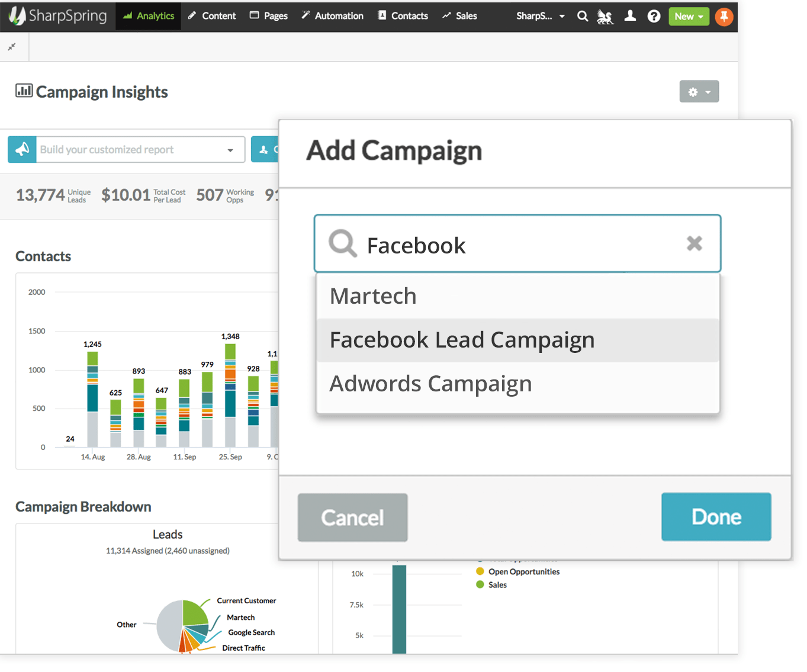Select Martech from the campaign list
807x672 pixels.
pos(518,296)
